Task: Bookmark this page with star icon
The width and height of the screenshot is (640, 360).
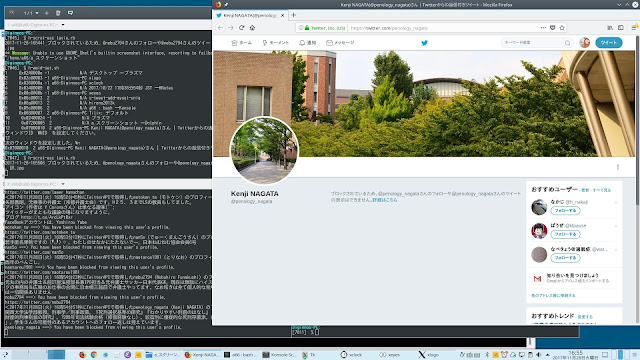Action: 562,28
